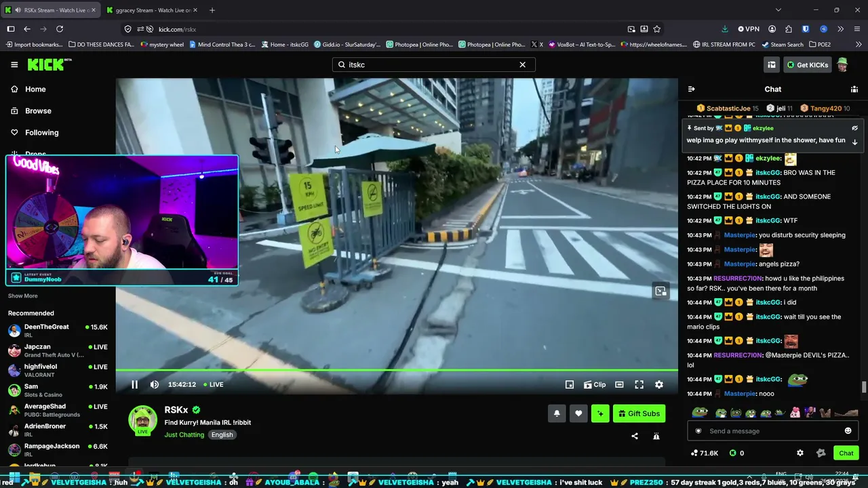This screenshot has width=868, height=488.
Task: Jump to LIVE indicator in player
Action: point(214,384)
